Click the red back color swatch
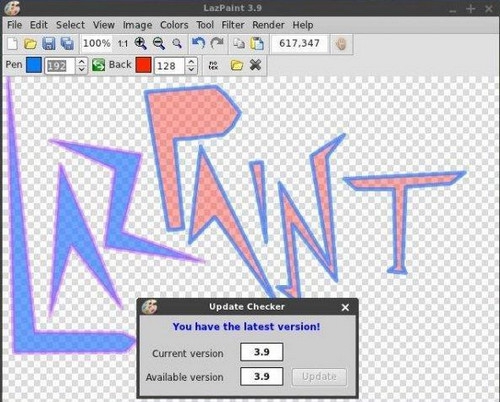Viewport: 500px width, 402px height. (x=144, y=65)
